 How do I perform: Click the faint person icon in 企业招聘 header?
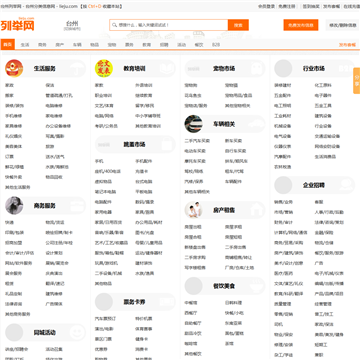tap(346, 185)
